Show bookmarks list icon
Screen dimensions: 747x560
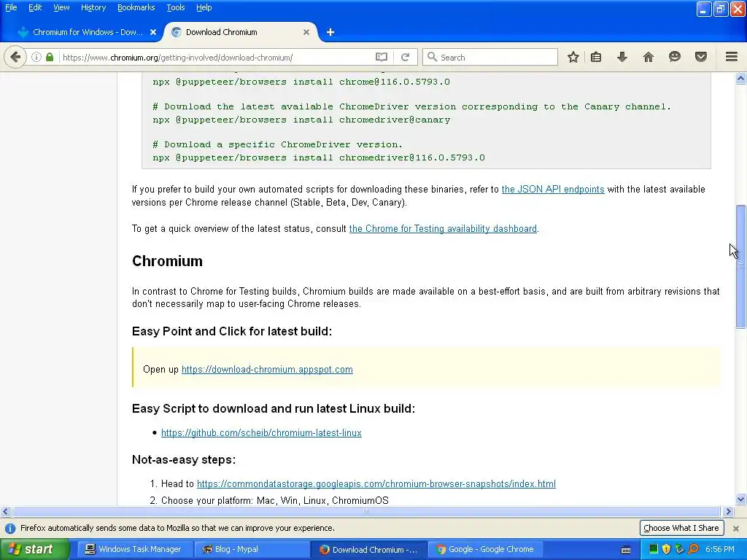[x=596, y=57]
